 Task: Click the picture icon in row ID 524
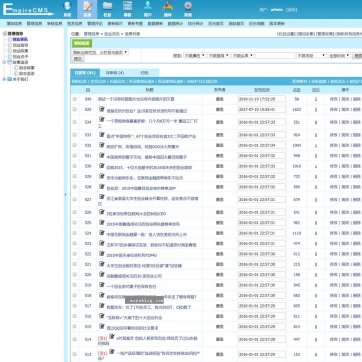click(x=102, y=233)
